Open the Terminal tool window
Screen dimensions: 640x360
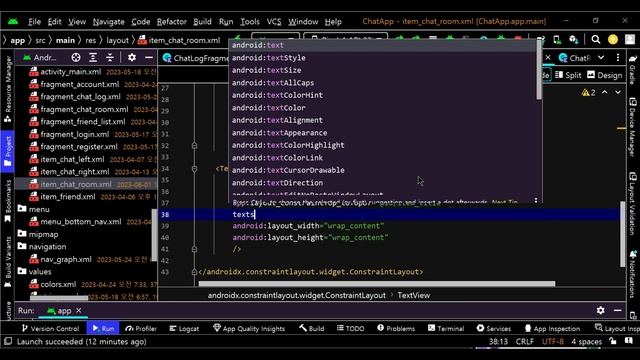(x=446, y=328)
